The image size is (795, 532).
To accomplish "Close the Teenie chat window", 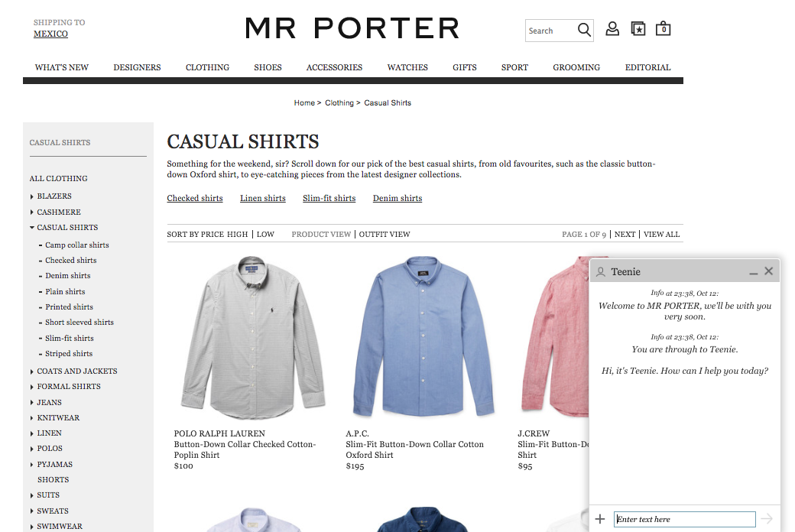I will click(x=769, y=271).
